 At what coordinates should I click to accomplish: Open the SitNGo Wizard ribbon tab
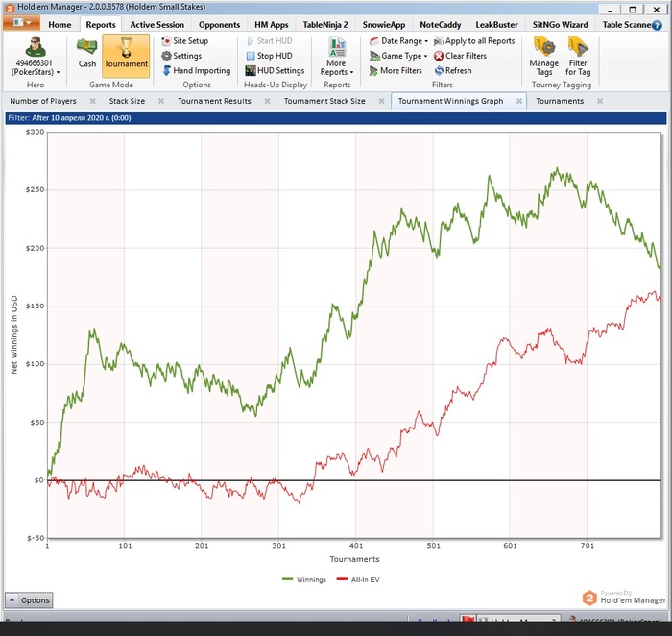560,25
